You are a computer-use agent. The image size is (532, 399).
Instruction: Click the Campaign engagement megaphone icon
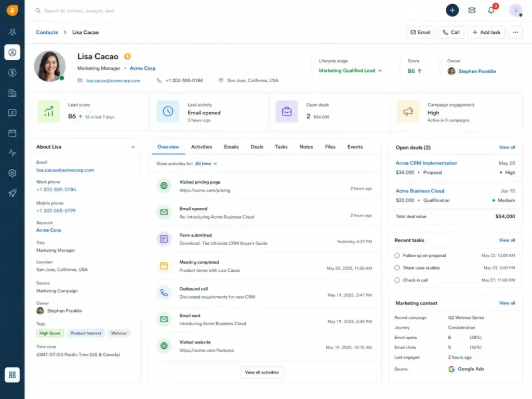[x=408, y=111]
